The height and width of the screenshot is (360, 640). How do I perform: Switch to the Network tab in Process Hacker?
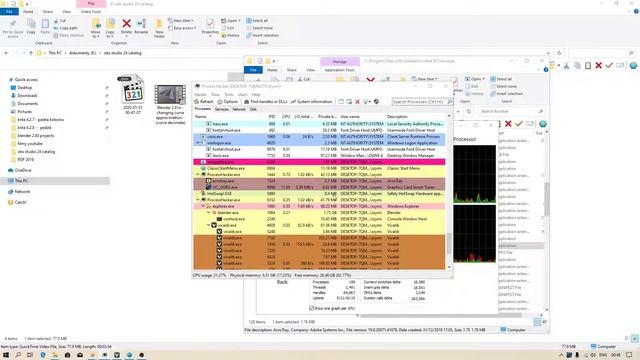coord(239,109)
